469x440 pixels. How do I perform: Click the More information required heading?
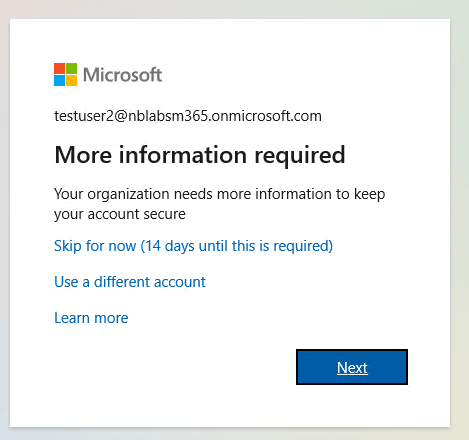200,156
